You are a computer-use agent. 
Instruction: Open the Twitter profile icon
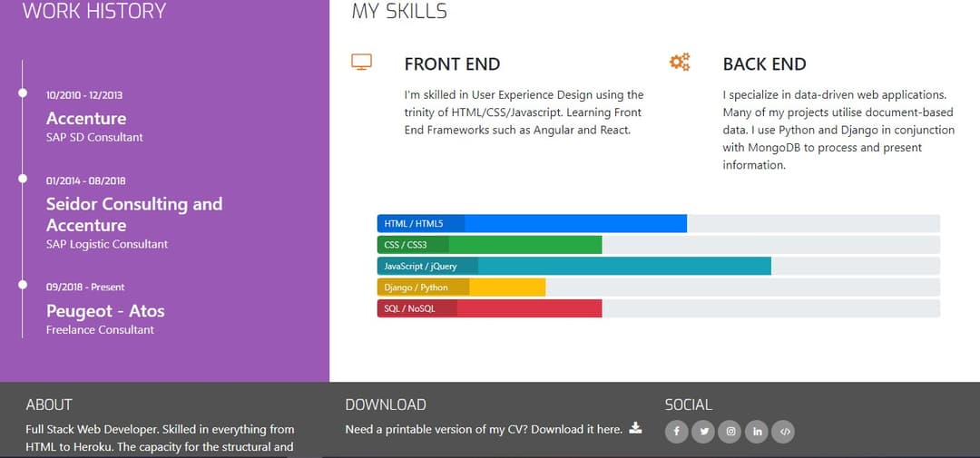[x=703, y=432]
